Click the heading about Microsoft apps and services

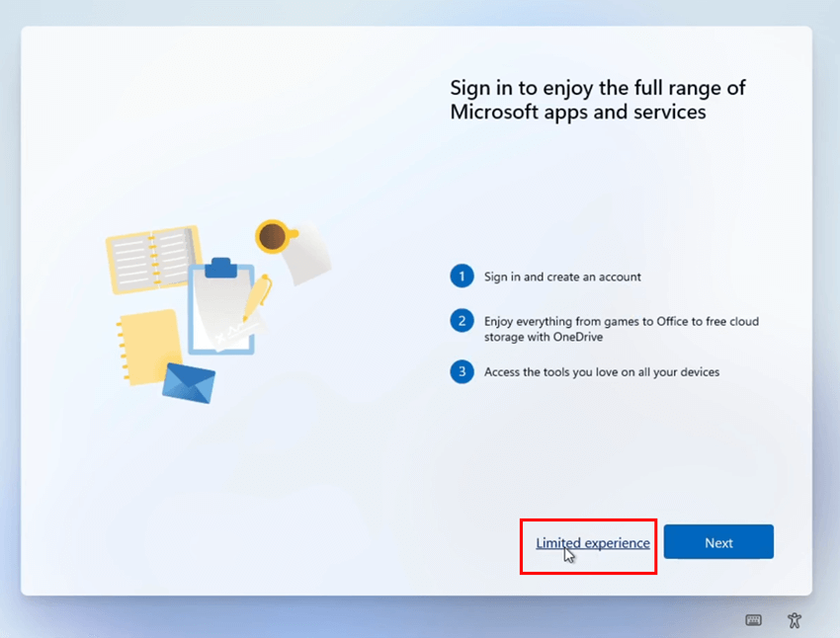pyautogui.click(x=597, y=99)
